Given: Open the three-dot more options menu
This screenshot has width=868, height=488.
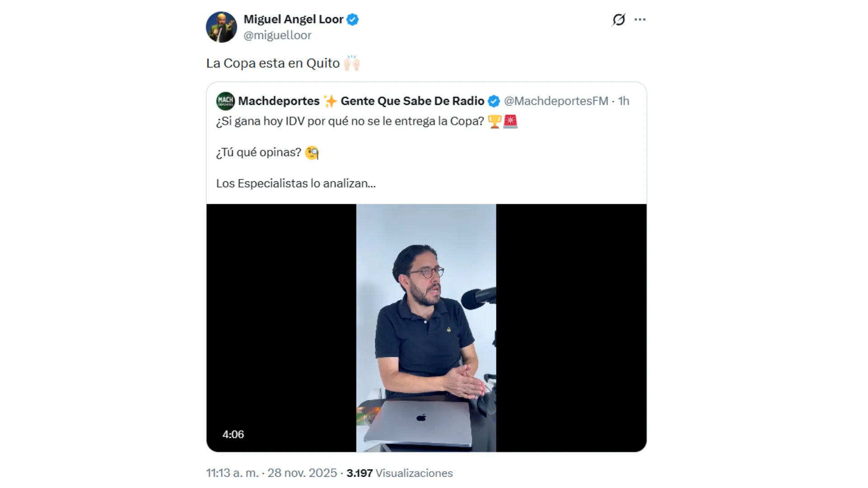Looking at the screenshot, I should point(640,19).
